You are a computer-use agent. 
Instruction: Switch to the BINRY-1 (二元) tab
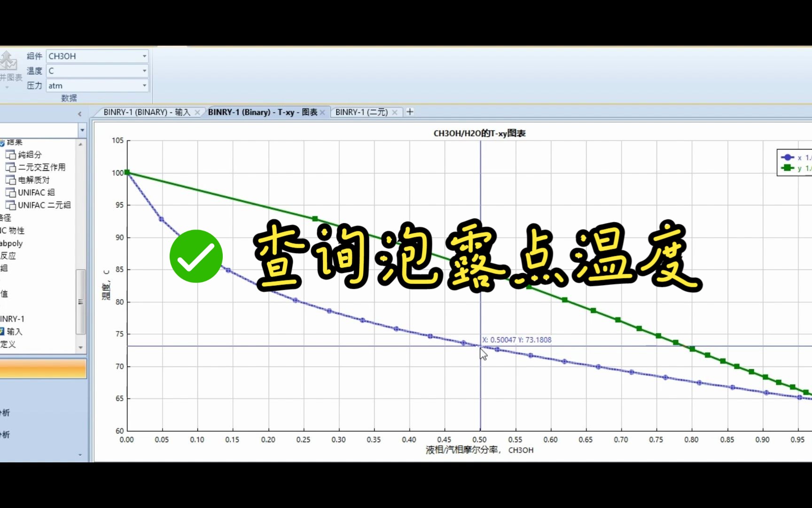pyautogui.click(x=361, y=112)
